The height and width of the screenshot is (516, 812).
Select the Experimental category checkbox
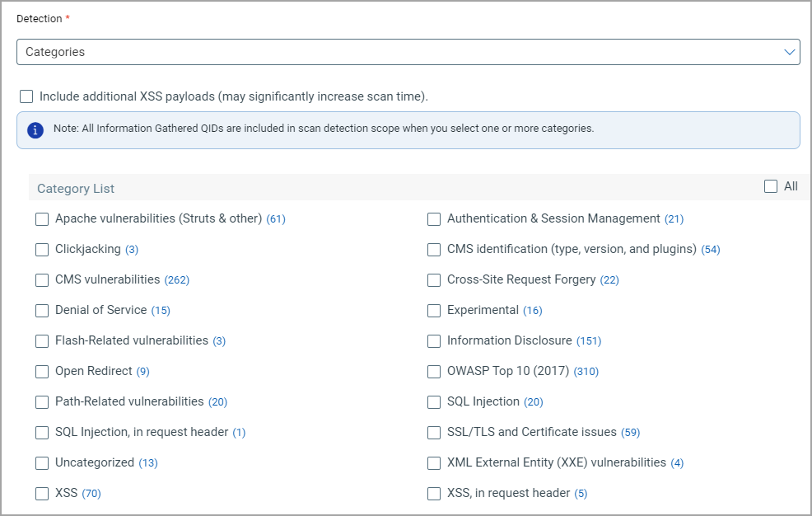point(434,310)
